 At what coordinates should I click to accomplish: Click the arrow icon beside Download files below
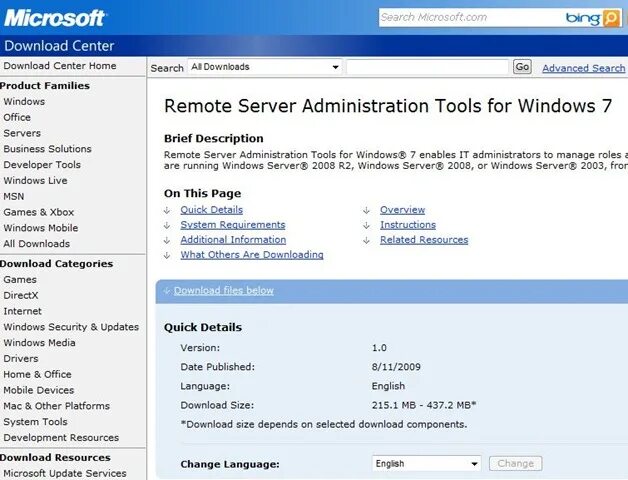coord(167,291)
